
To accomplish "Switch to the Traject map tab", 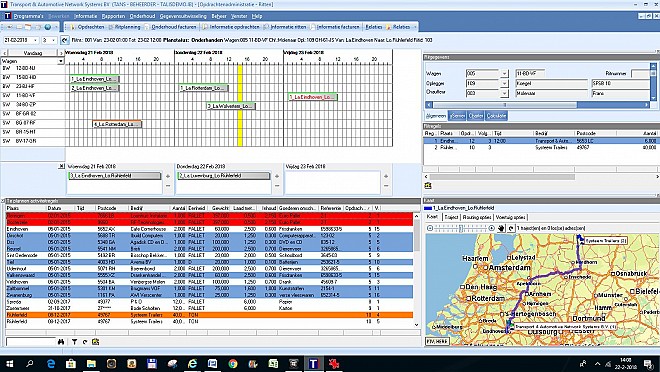I will [451, 217].
